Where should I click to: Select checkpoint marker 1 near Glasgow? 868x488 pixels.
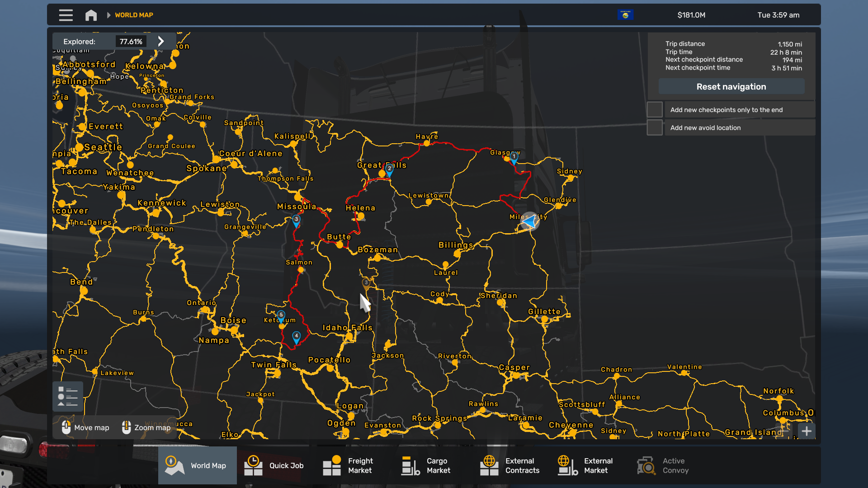tap(514, 158)
